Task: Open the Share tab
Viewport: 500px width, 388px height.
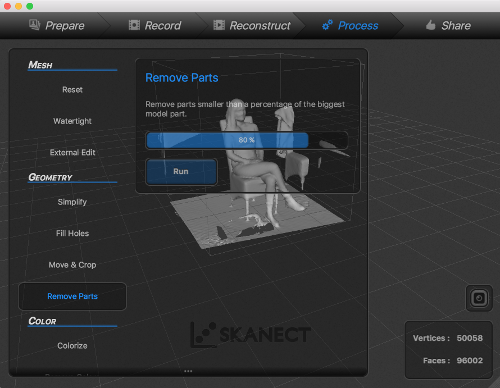Action: click(448, 26)
